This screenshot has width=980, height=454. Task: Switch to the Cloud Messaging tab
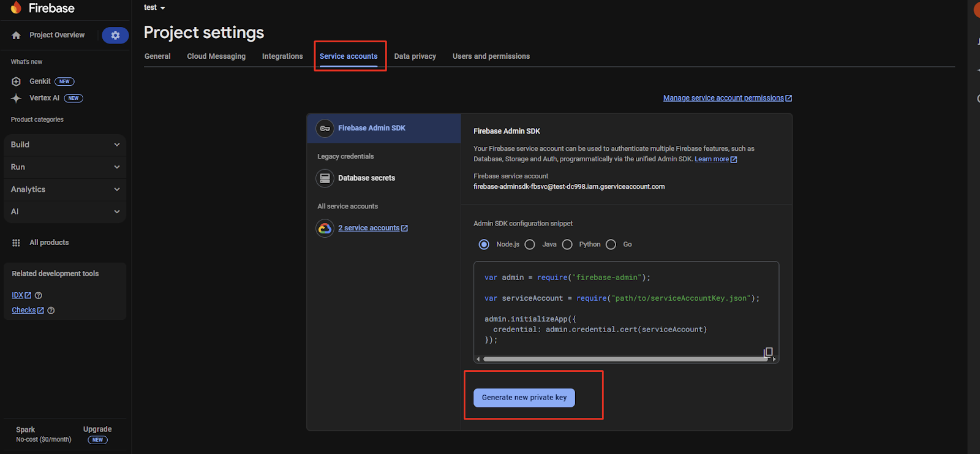tap(216, 56)
